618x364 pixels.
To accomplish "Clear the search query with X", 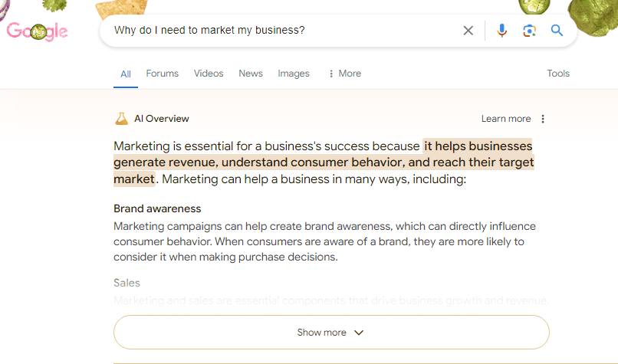I will point(468,31).
